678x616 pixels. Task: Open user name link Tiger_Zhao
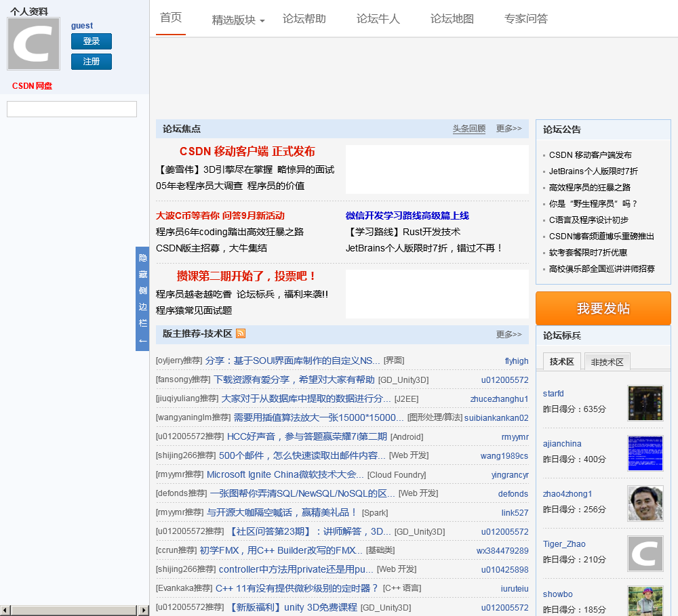[x=564, y=543]
